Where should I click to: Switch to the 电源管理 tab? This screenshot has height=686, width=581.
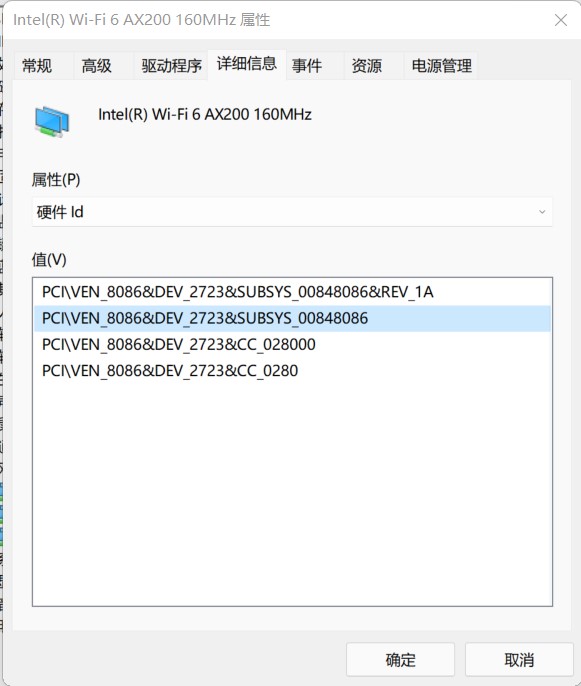pos(441,66)
